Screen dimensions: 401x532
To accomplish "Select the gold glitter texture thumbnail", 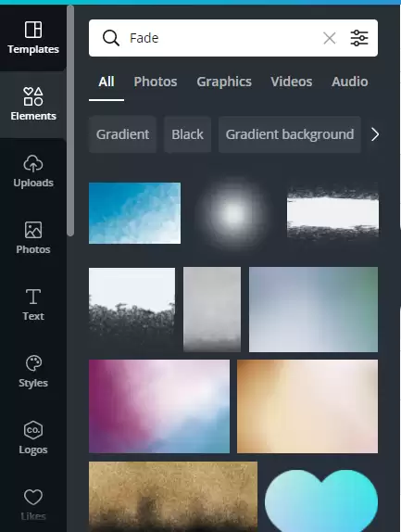I will [x=173, y=497].
